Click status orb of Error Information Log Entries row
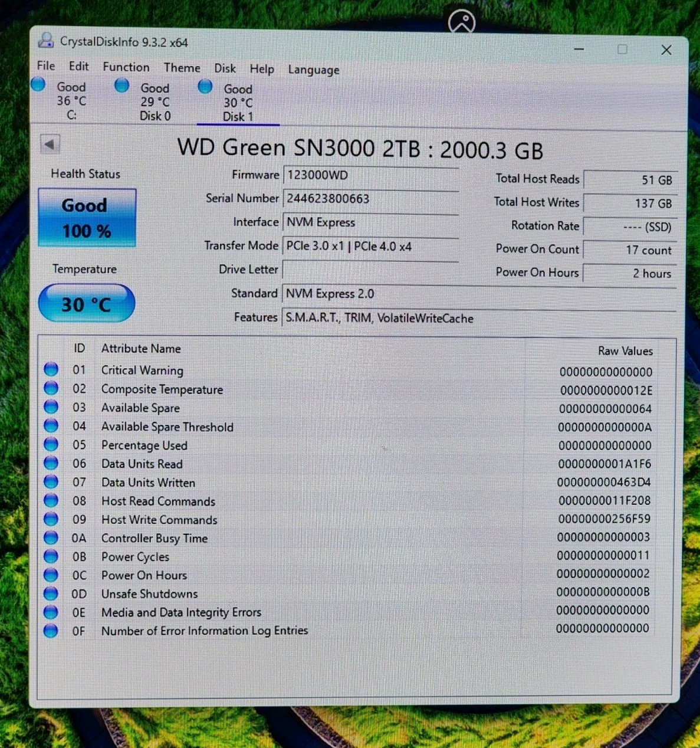 click(x=51, y=631)
